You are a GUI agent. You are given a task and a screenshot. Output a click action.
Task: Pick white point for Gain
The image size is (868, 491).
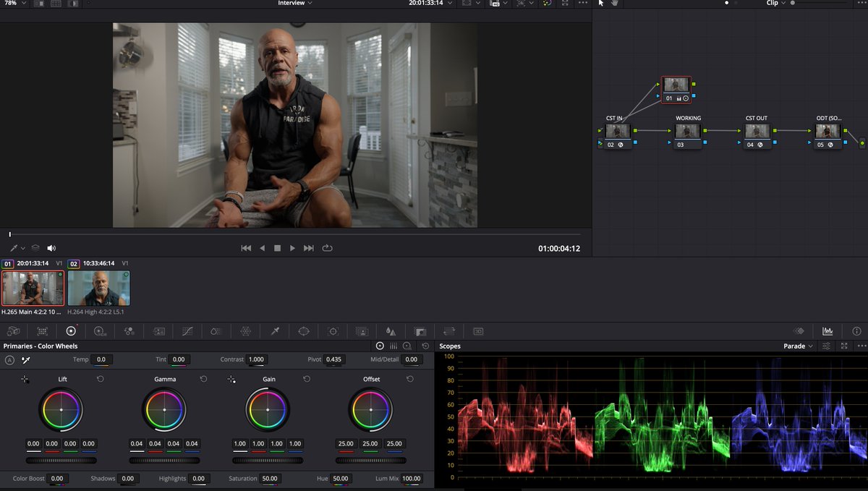click(231, 379)
